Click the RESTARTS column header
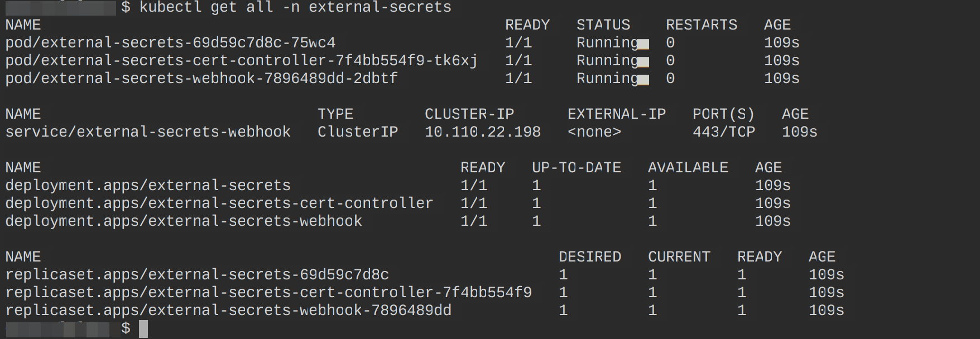The height and width of the screenshot is (339, 980). [x=701, y=25]
